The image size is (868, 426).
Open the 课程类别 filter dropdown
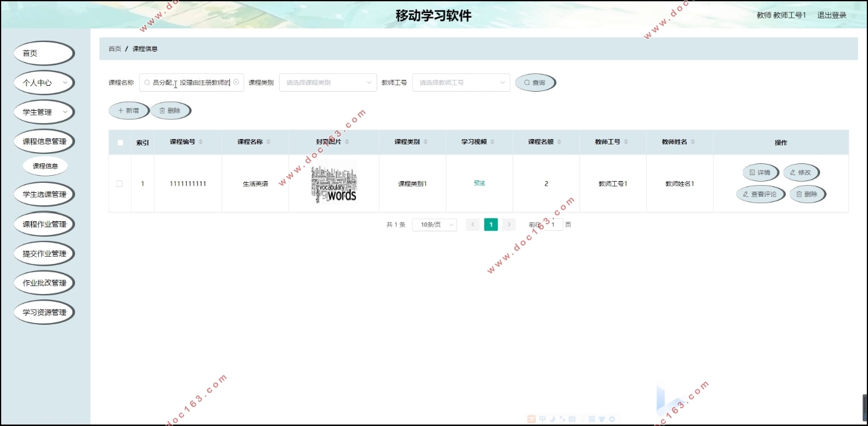pos(328,83)
